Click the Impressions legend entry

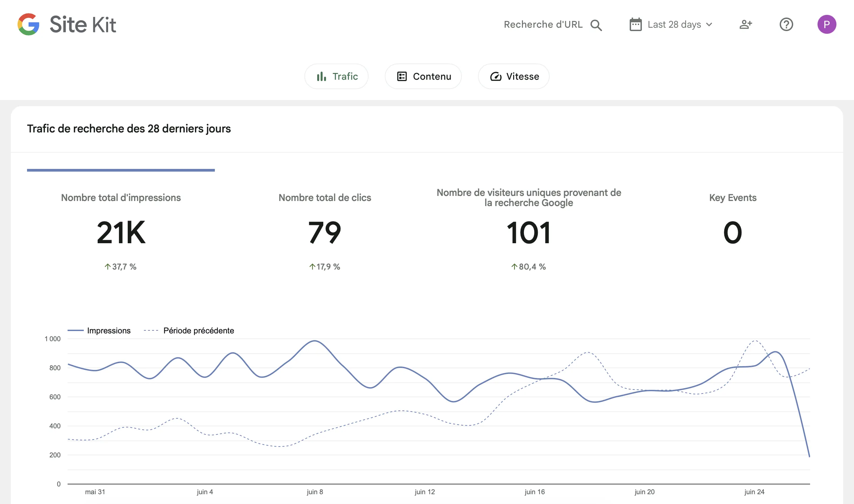99,330
